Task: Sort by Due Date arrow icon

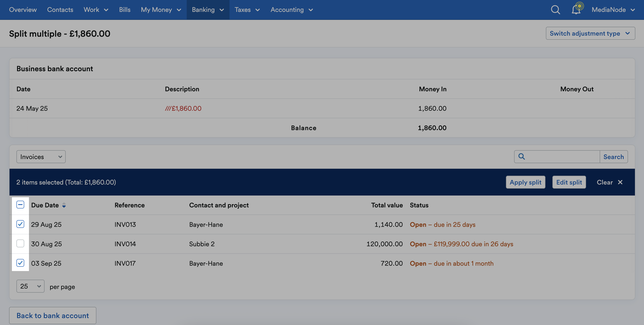Action: [x=64, y=205]
